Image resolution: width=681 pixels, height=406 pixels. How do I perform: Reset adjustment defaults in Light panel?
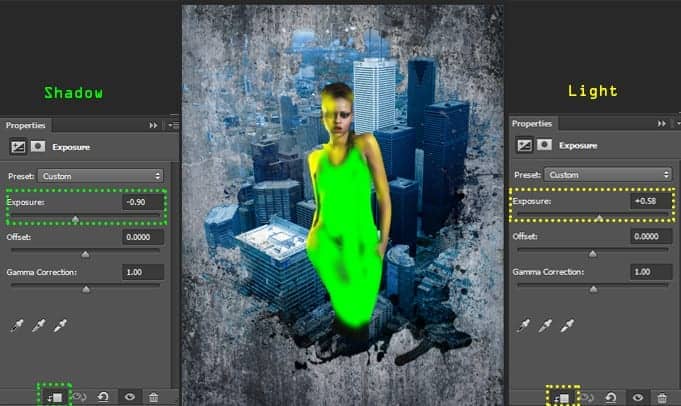(611, 397)
